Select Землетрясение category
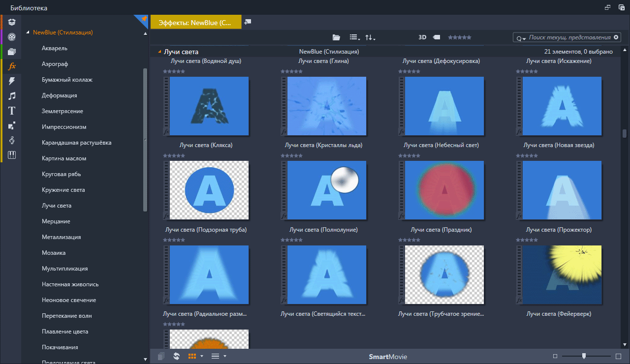The image size is (630, 364). 63,111
